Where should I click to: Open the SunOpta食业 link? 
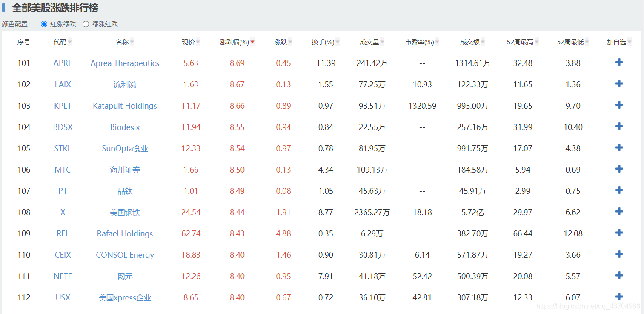pyautogui.click(x=125, y=148)
